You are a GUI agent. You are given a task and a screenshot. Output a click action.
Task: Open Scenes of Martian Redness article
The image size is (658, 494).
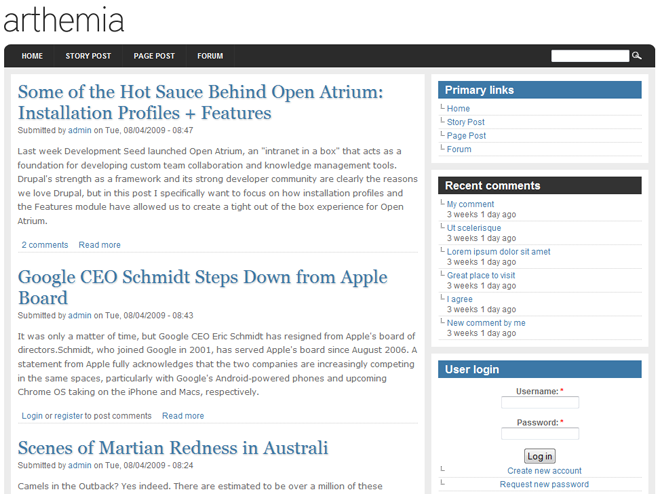[173, 447]
